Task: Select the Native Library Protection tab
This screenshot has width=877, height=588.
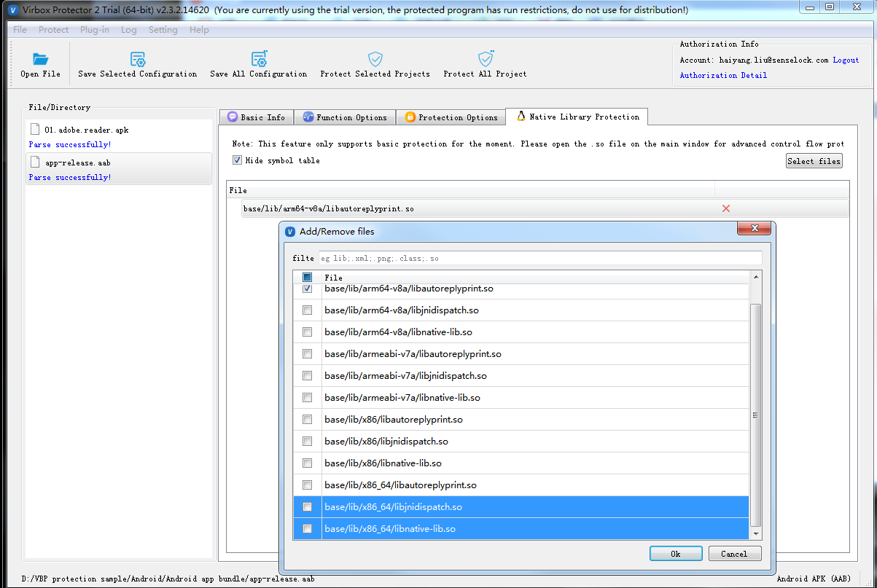Action: pos(577,117)
